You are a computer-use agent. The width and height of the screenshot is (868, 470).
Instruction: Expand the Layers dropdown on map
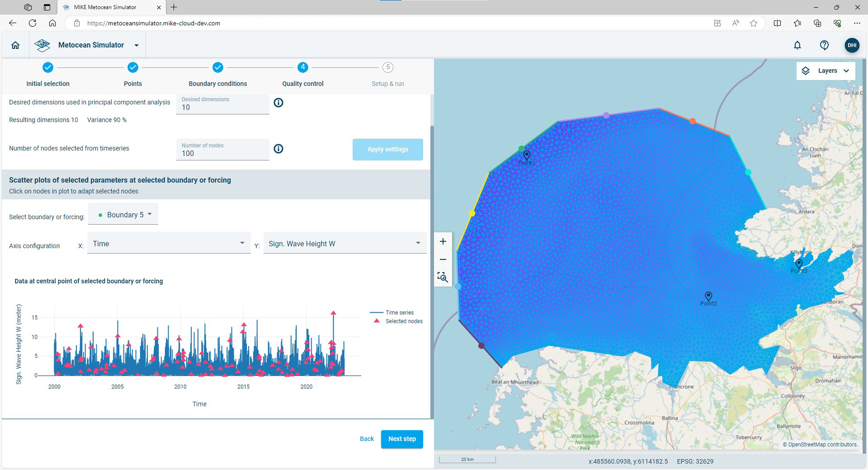[x=826, y=71]
